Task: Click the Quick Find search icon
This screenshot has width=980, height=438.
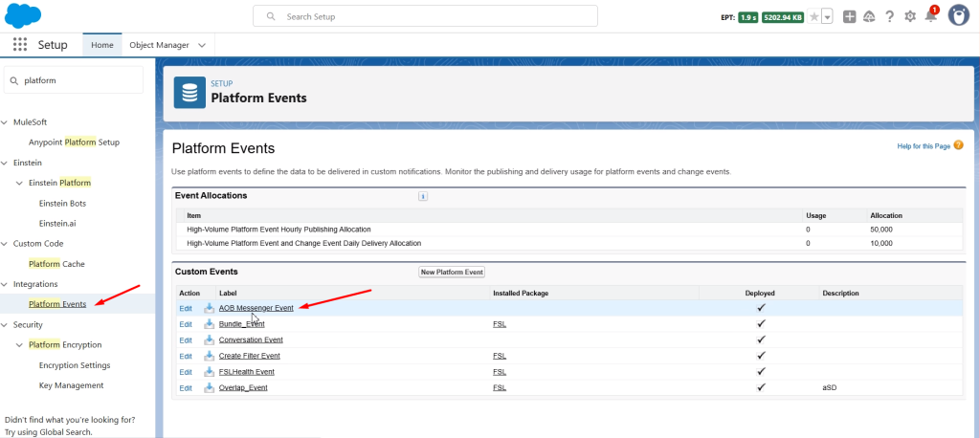Action: (x=14, y=80)
